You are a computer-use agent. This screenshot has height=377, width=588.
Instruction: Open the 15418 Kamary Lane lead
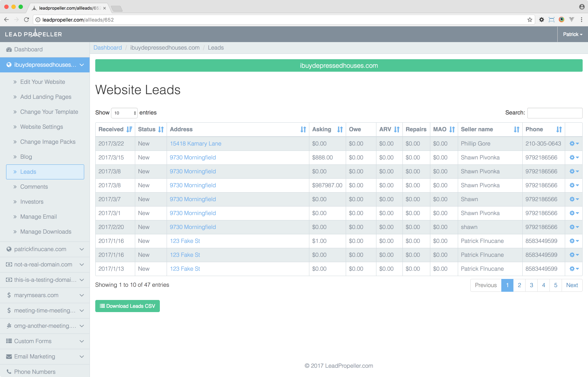(196, 143)
